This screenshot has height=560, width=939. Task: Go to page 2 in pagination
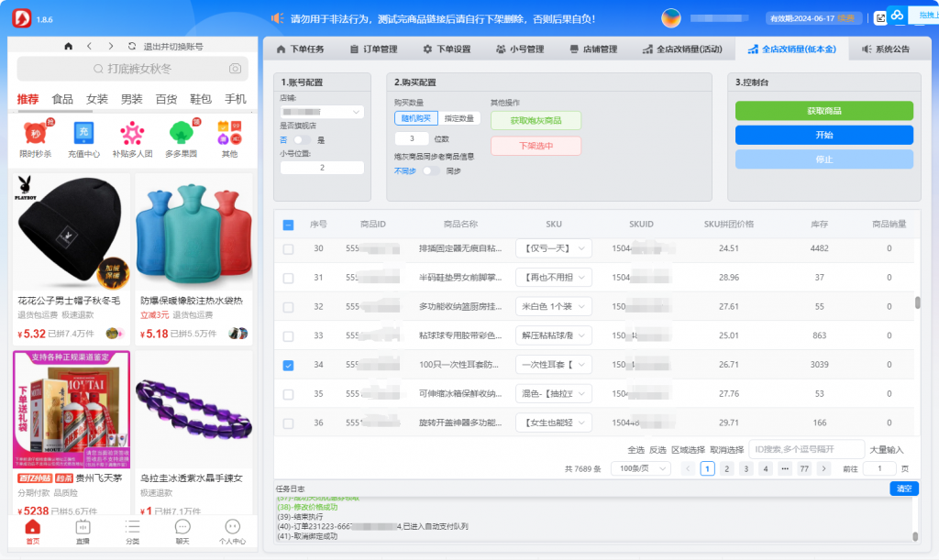[x=726, y=468]
